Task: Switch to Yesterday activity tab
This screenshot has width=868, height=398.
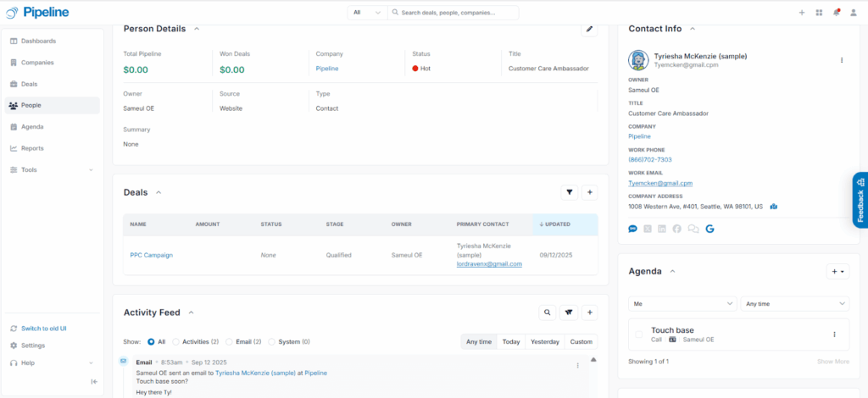Action: (x=545, y=342)
